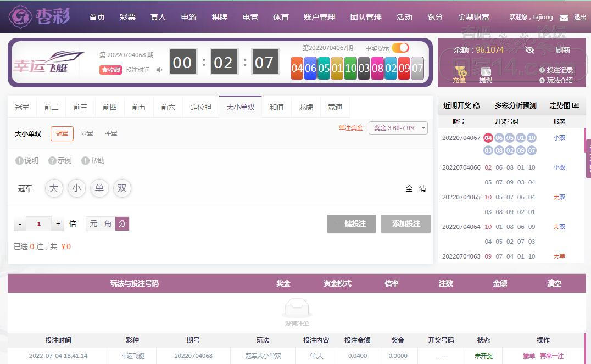This screenshot has height=364, width=591.
Task: Click first result ball 04 in the banner
Action: click(297, 68)
